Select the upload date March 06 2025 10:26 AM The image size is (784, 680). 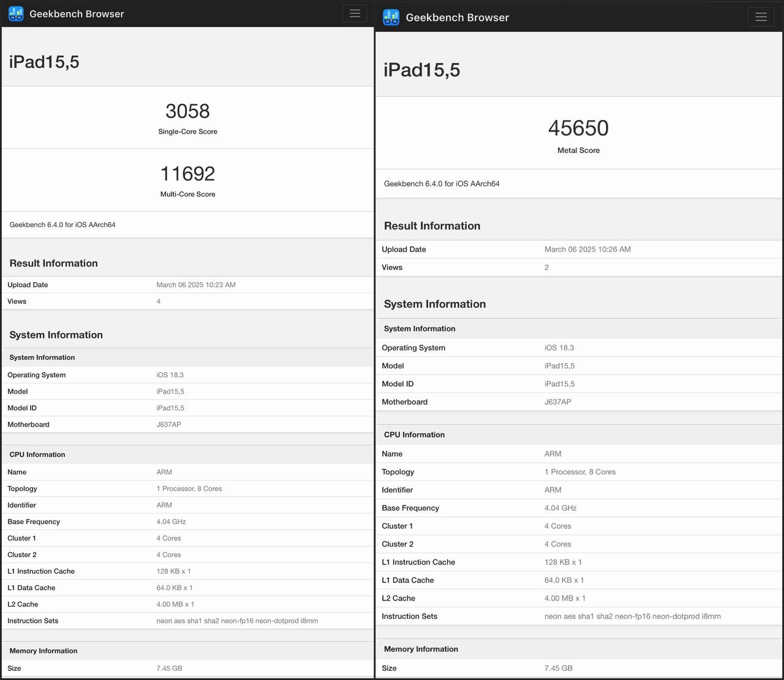coord(587,249)
